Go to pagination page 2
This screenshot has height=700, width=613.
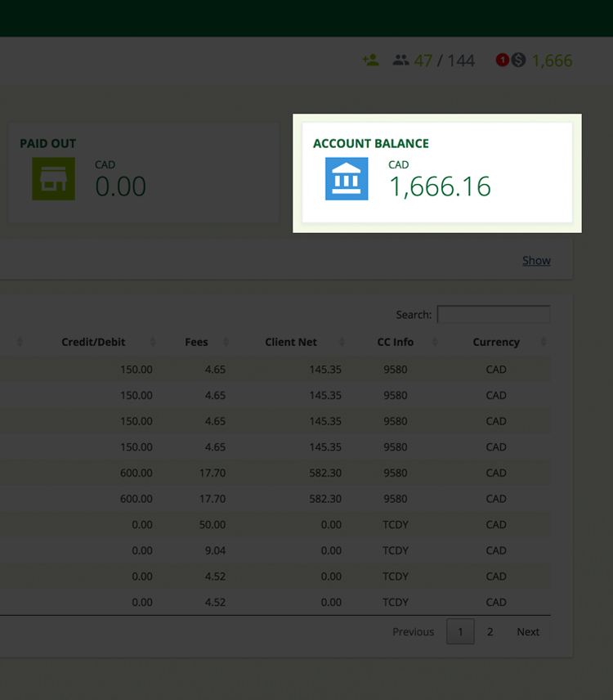[x=490, y=631]
